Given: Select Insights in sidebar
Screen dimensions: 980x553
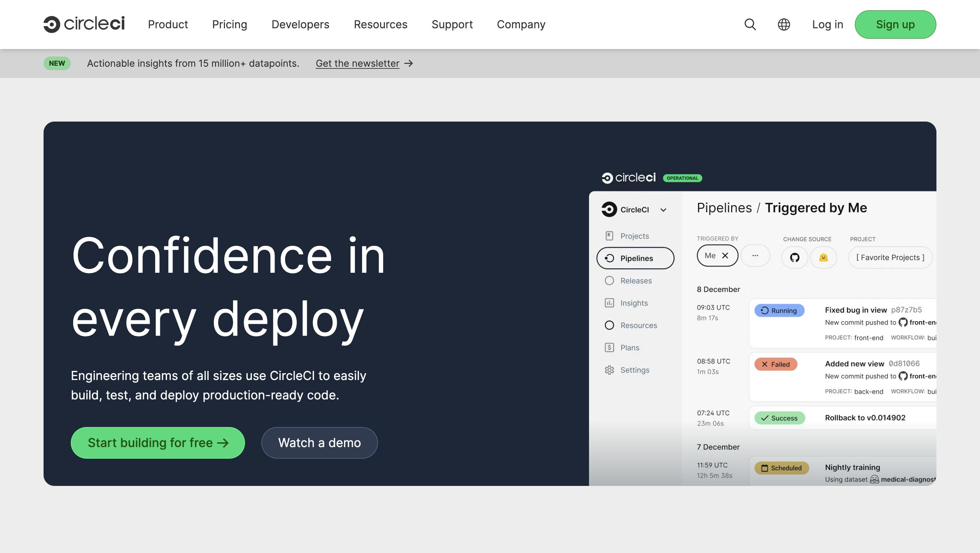Looking at the screenshot, I should (634, 303).
